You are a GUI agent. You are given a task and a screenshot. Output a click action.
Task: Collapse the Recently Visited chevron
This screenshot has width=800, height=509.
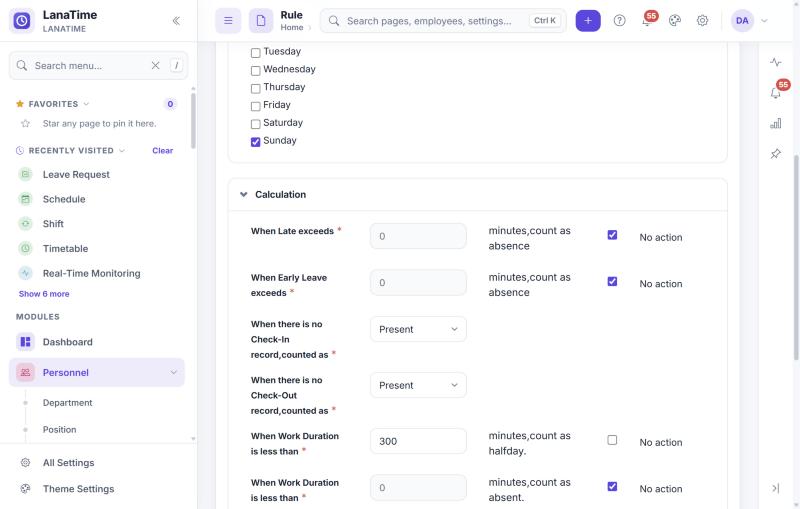[x=122, y=150]
